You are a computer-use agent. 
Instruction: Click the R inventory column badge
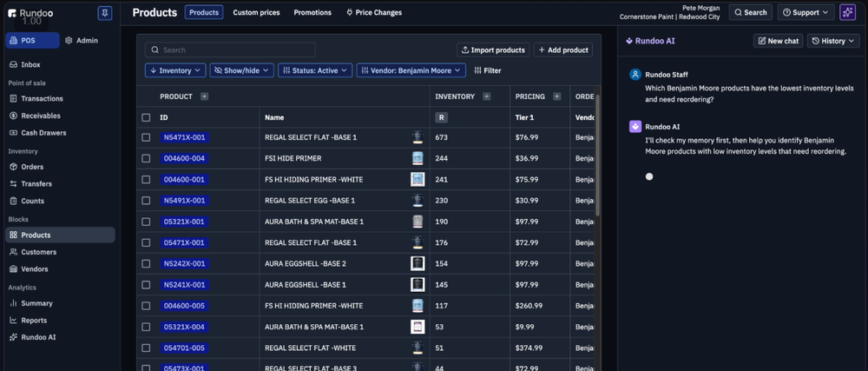pos(441,117)
